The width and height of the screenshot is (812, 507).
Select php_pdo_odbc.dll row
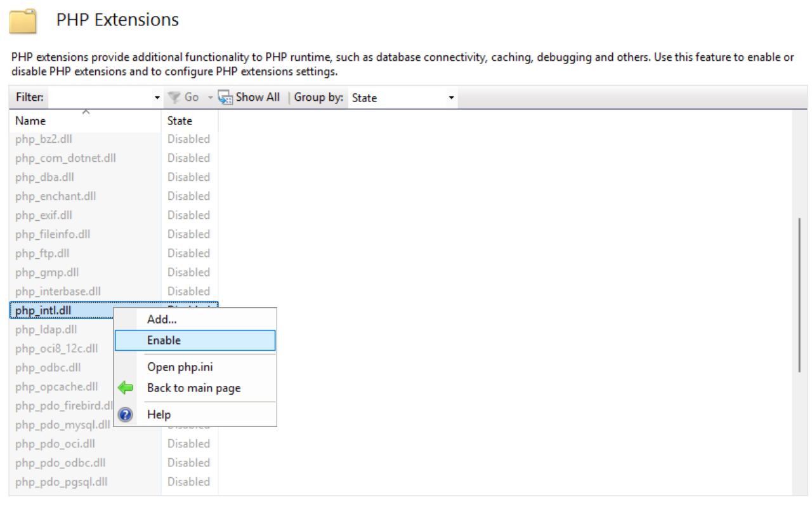114,463
